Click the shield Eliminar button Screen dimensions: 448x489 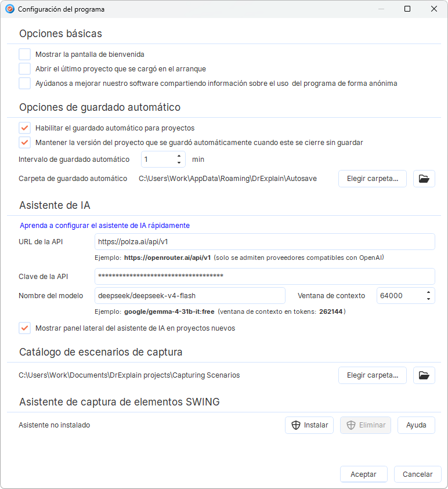click(x=366, y=425)
